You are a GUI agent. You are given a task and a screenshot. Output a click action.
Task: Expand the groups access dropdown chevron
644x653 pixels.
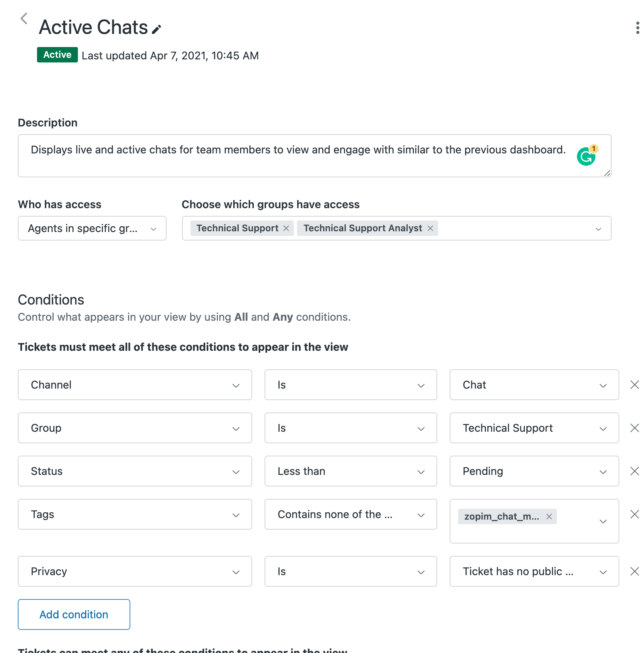coord(598,229)
